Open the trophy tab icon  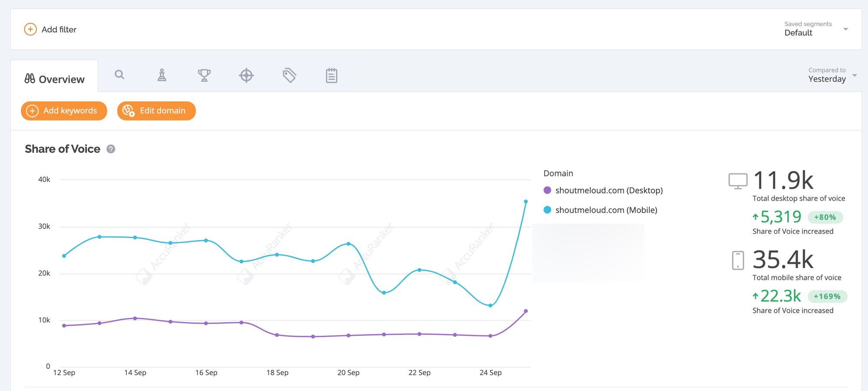(x=204, y=75)
